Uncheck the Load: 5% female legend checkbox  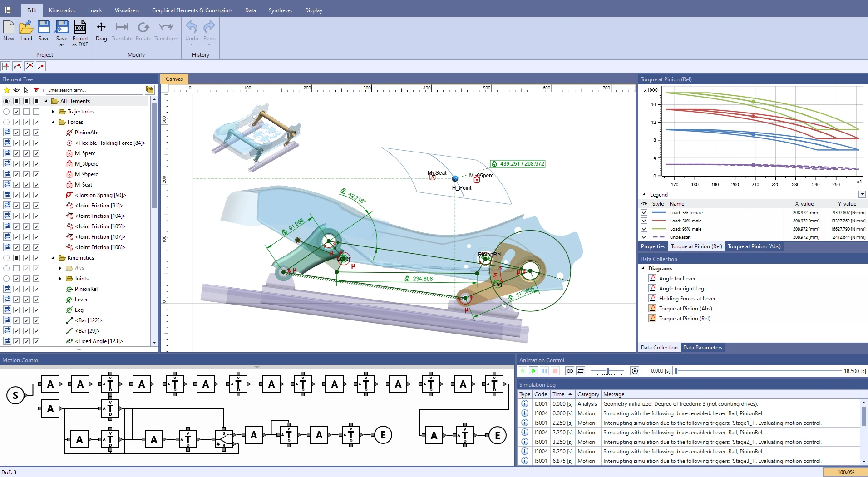click(x=644, y=212)
